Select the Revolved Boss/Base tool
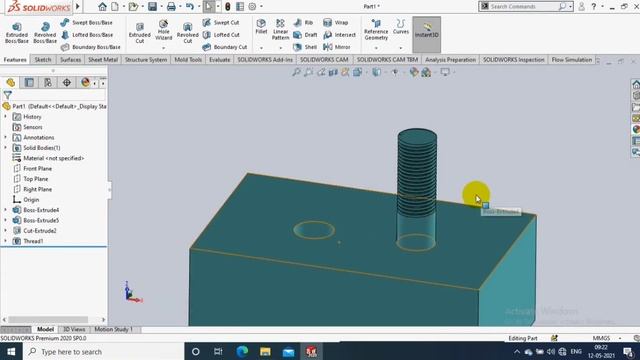Screen dimensions: 640x360 [x=45, y=33]
